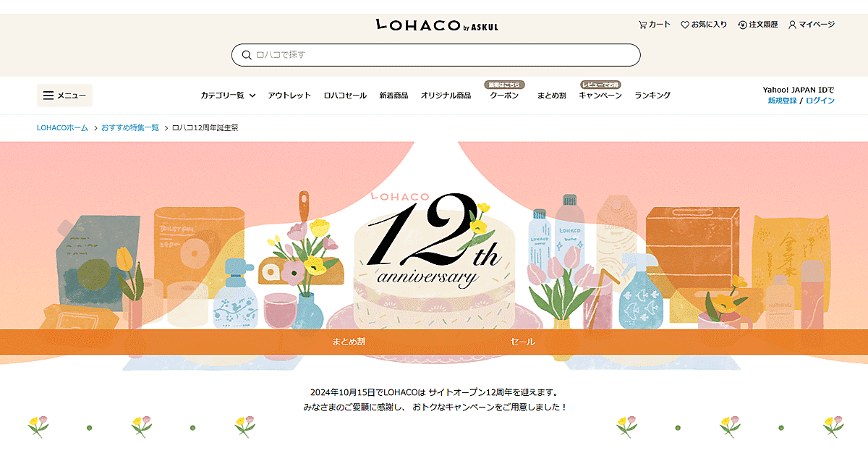Image resolution: width=868 pixels, height=456 pixels.
Task: Click the My Page person icon
Action: tap(792, 25)
